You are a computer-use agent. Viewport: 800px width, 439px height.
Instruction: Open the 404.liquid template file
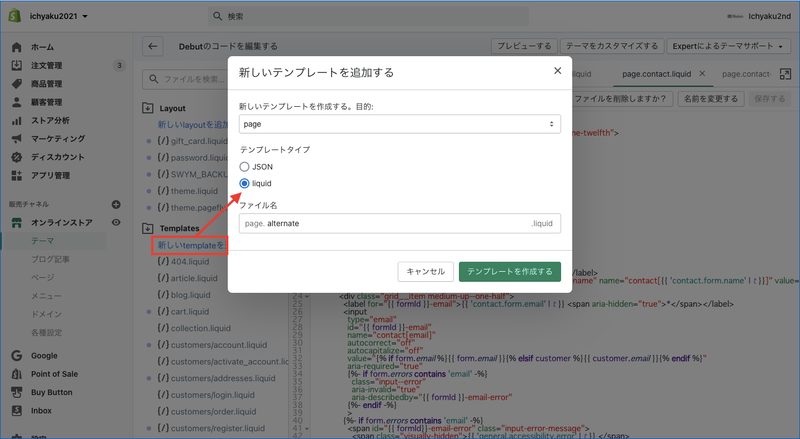(183, 262)
